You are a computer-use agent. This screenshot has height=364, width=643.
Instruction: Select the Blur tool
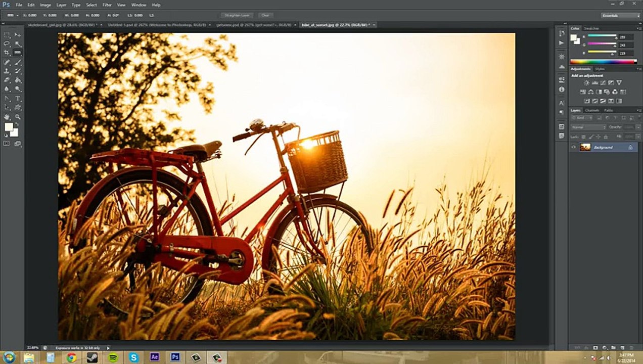pos(7,89)
